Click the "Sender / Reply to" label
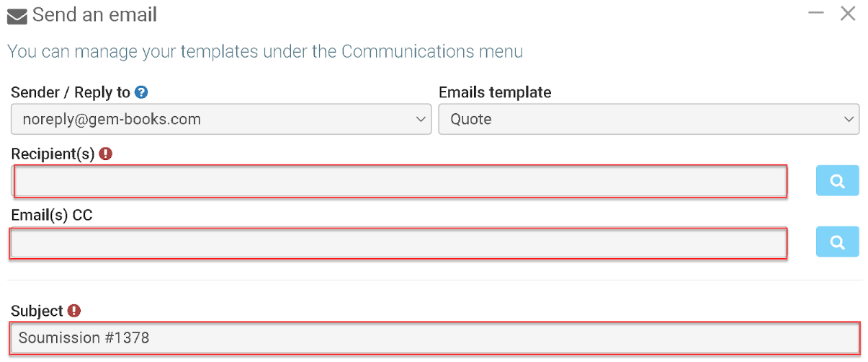868x362 pixels. 71,92
